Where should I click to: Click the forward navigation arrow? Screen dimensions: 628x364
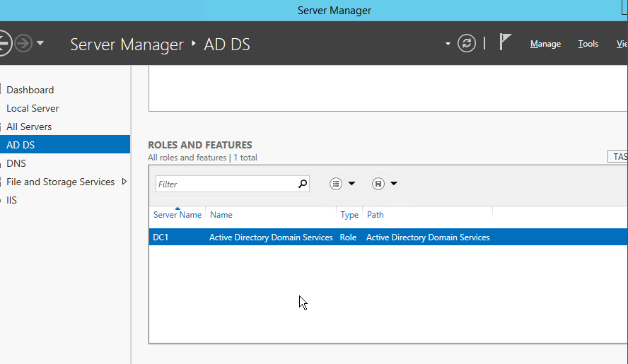tap(23, 43)
